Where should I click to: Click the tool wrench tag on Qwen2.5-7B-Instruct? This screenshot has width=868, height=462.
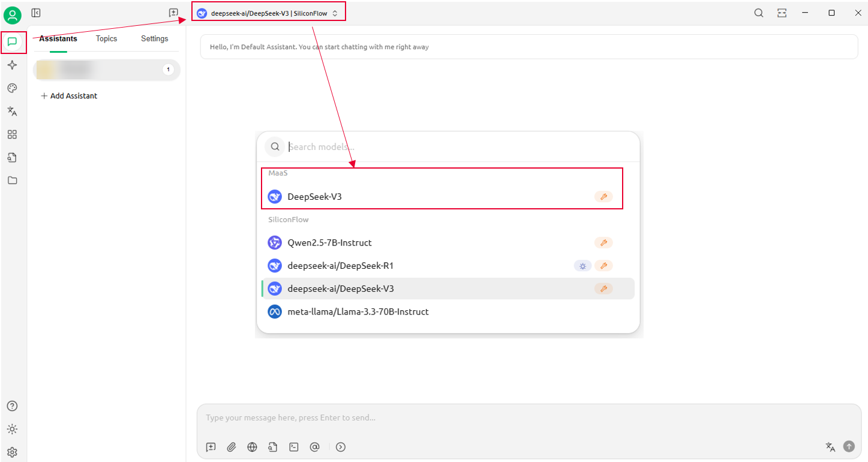(x=603, y=243)
